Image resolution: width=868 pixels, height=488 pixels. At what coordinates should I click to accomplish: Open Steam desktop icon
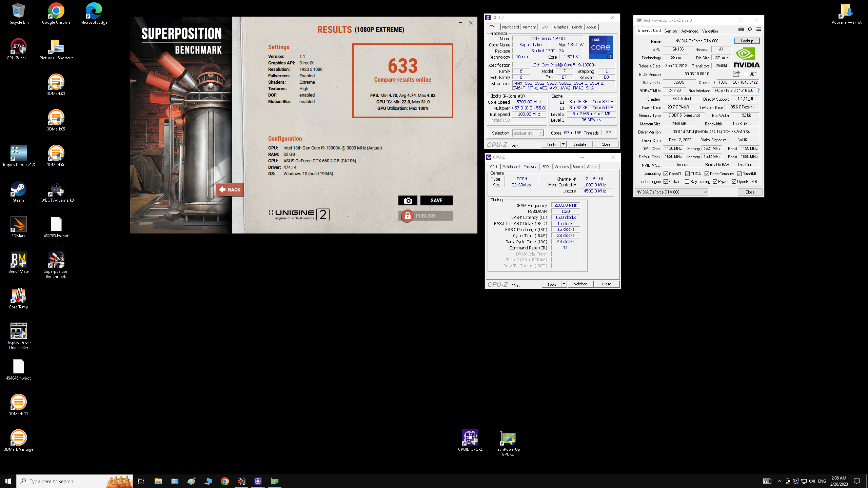18,191
